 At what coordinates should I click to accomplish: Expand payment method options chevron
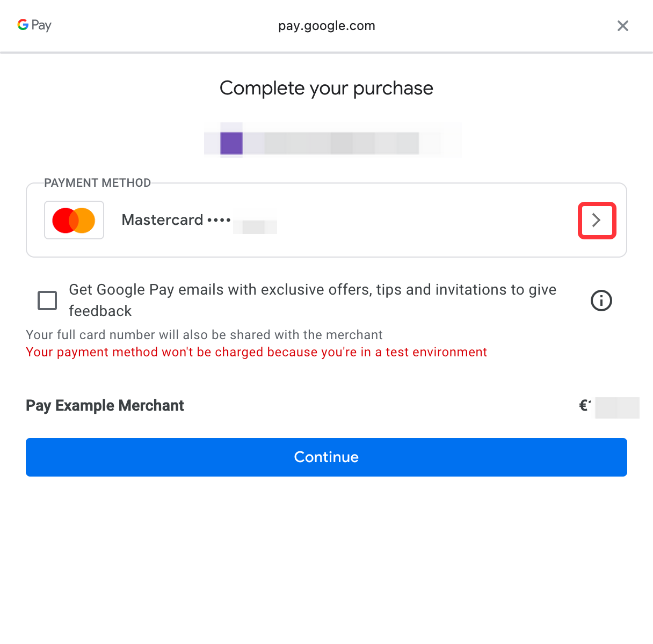tap(597, 220)
